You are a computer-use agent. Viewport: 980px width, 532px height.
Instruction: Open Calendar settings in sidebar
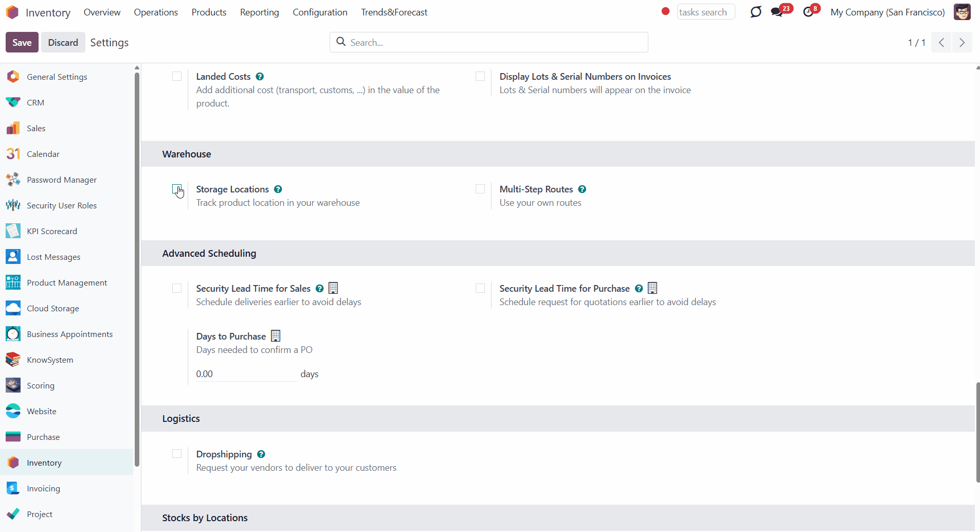(x=67, y=154)
